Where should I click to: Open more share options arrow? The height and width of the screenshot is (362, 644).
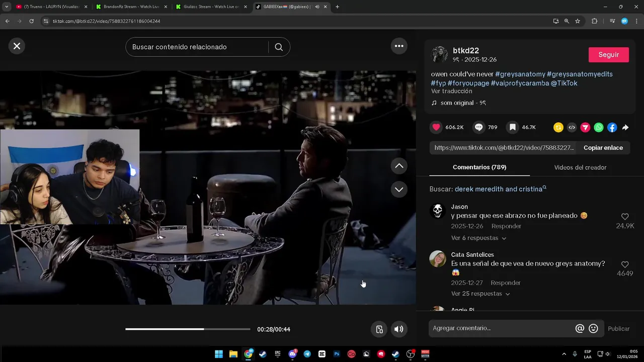coord(625,128)
